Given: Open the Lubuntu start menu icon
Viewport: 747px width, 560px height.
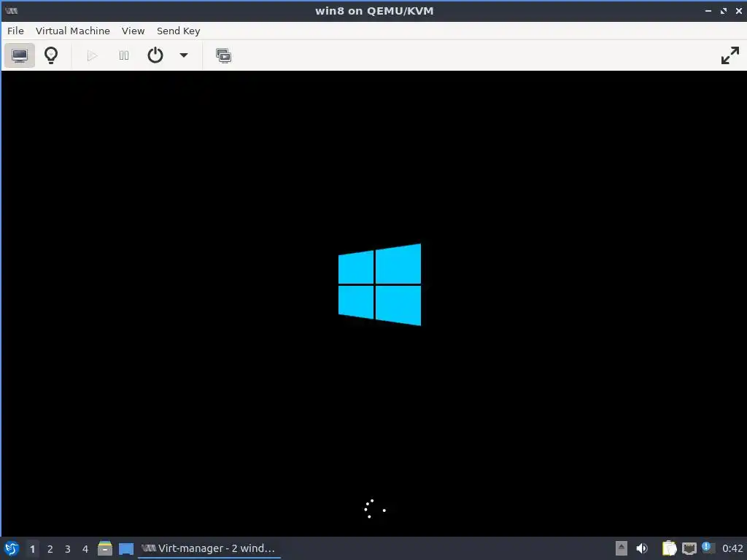Looking at the screenshot, I should (12, 548).
